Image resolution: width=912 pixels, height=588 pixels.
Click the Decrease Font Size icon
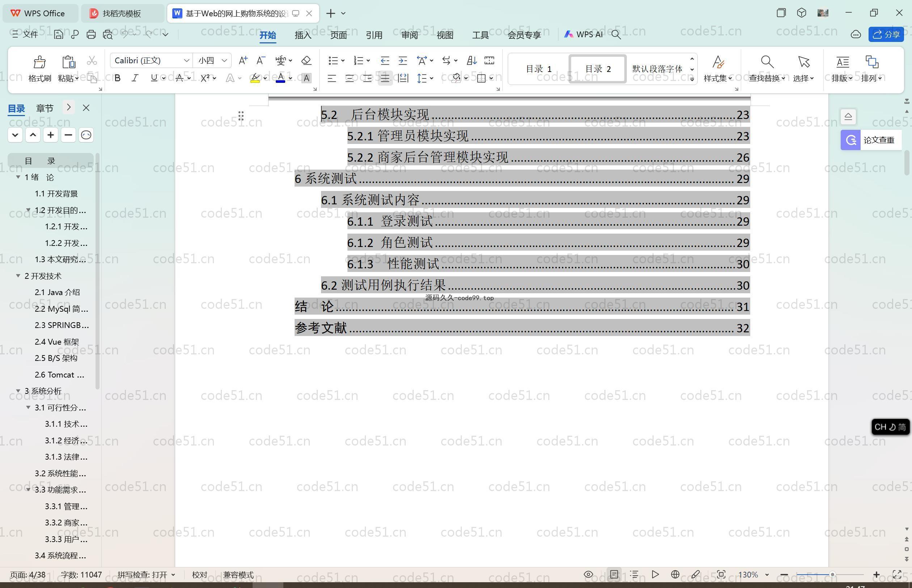[261, 60]
